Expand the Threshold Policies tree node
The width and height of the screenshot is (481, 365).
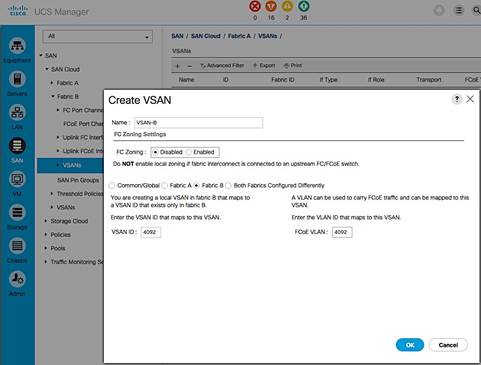tap(52, 194)
